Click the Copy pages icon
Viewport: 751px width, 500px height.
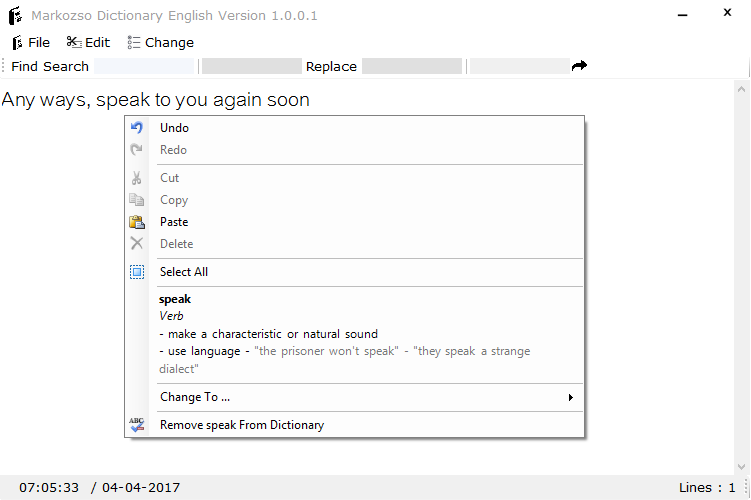pyautogui.click(x=137, y=200)
